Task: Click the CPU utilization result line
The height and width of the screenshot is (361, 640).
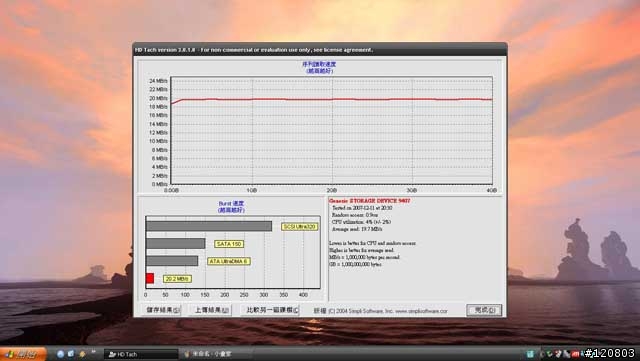Action: pos(361,222)
